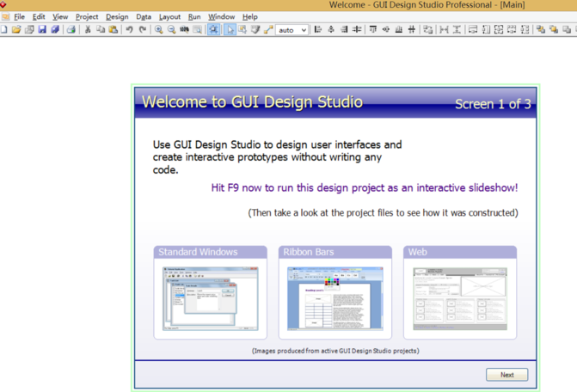Click the Web preview thumbnail

pyautogui.click(x=460, y=298)
